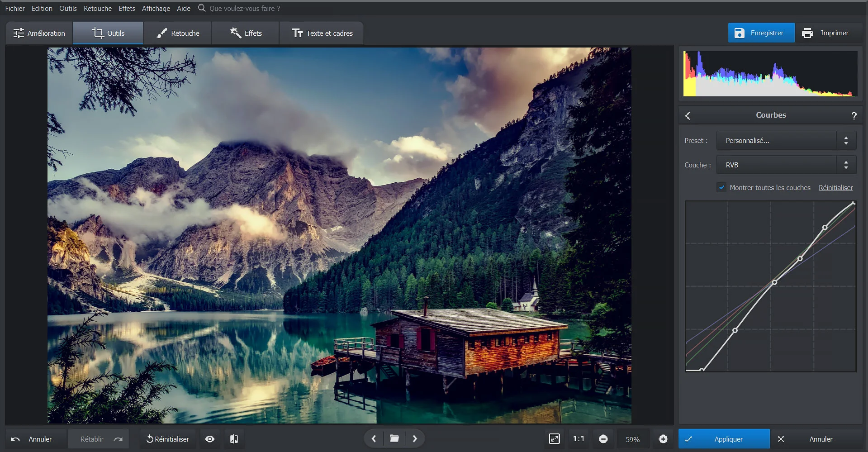This screenshot has width=868, height=452.
Task: Focus the 'Que voulez-vous faire ?' search field
Action: (x=245, y=8)
